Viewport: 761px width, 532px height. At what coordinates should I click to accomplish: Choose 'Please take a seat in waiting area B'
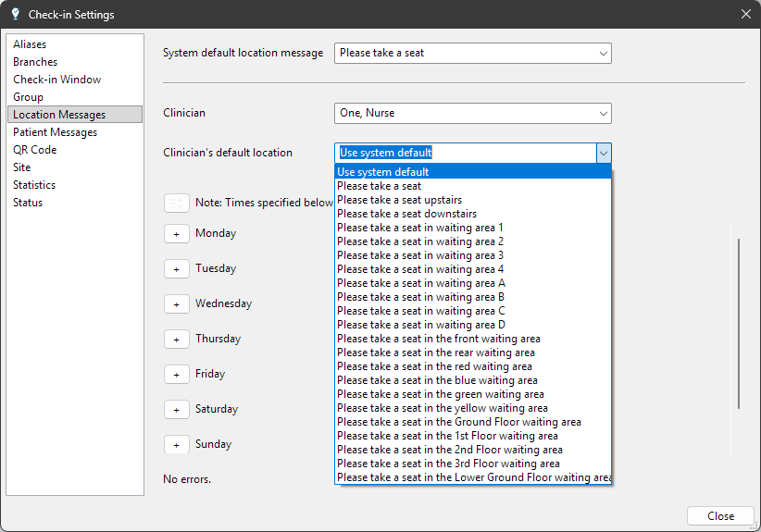tap(420, 297)
